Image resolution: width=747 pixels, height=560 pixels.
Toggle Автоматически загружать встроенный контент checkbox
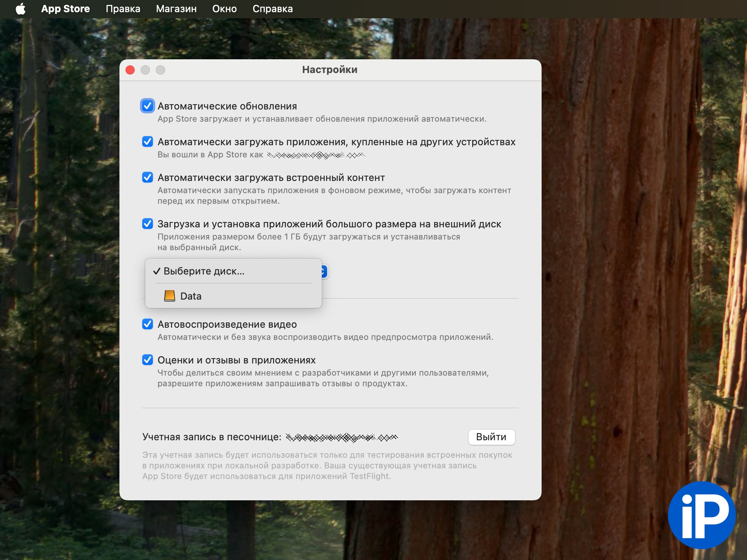[148, 178]
